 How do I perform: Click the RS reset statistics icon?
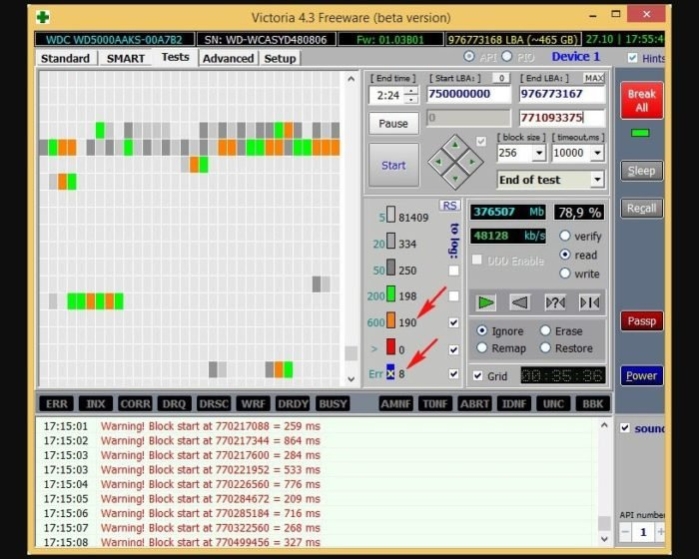[x=449, y=206]
